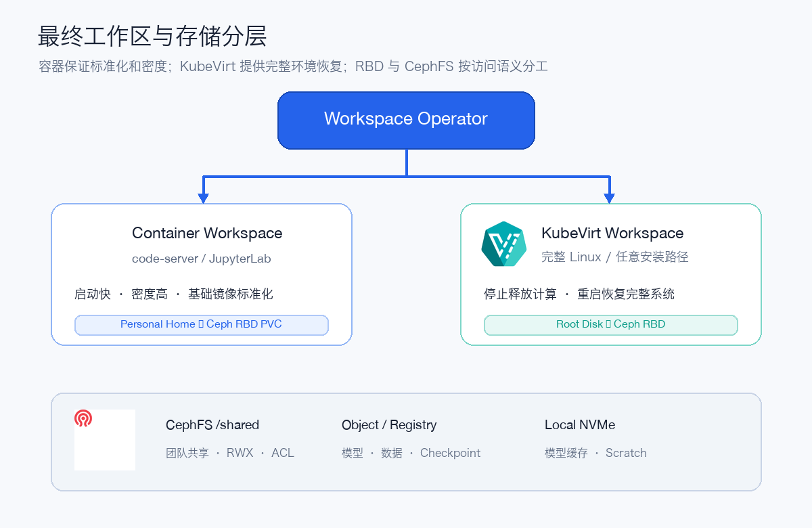The width and height of the screenshot is (812, 528).
Task: Click the 模型 · 数据 · Checkpoint text
Action: pos(411,453)
